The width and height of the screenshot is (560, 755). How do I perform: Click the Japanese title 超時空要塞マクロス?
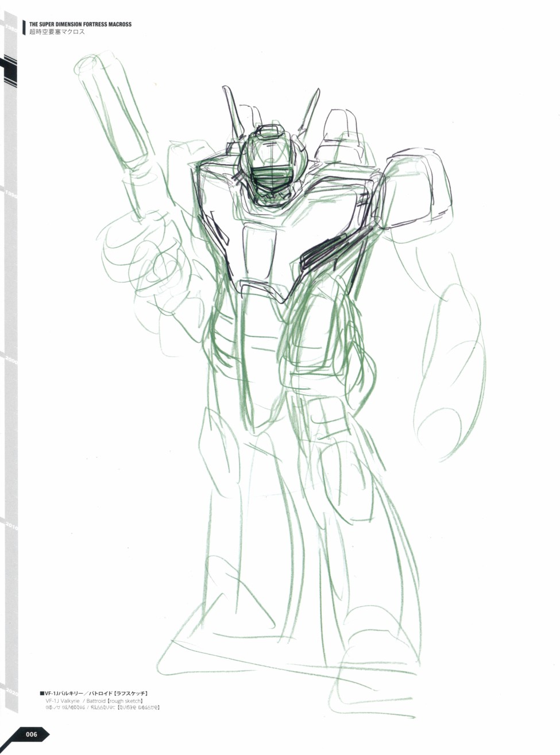tap(57, 32)
